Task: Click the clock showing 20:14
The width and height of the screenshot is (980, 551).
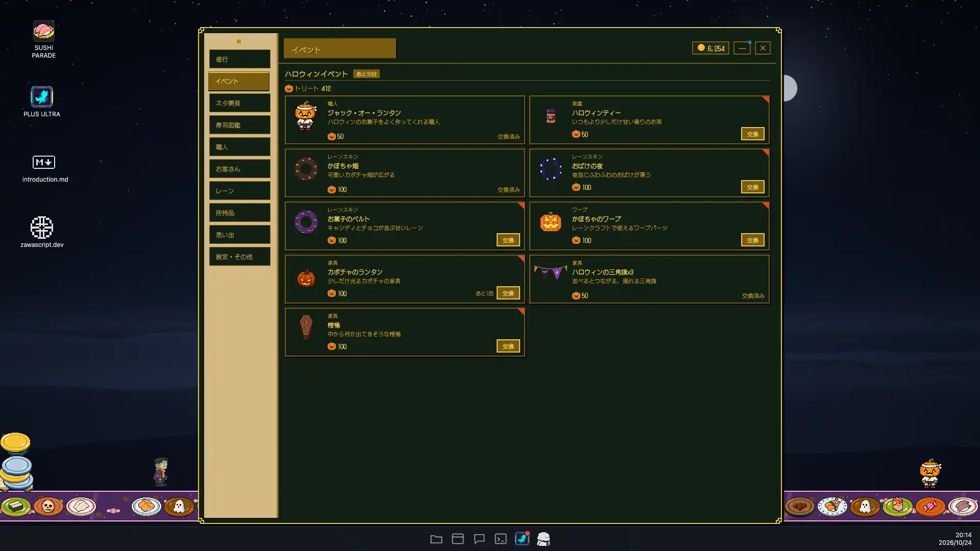Action: coord(963,535)
